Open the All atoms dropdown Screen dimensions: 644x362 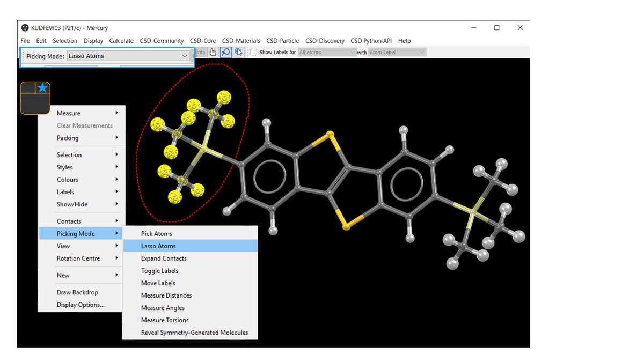pyautogui.click(x=327, y=52)
